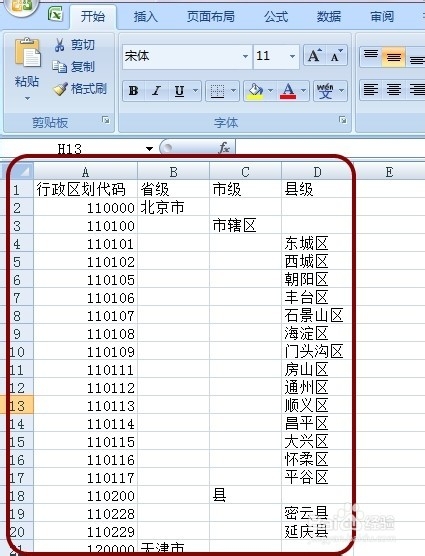Open the Underline style dropdown arrow

pyautogui.click(x=195, y=91)
